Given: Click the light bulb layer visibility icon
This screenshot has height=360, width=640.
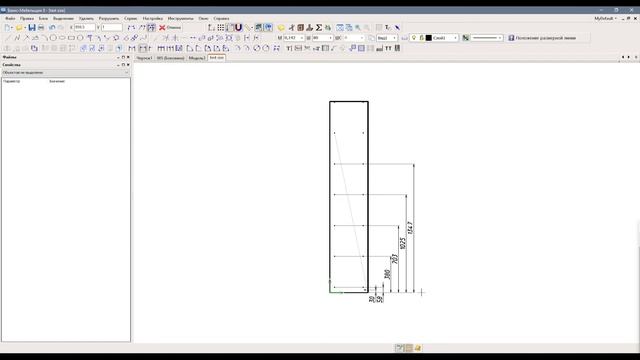Looking at the screenshot, I should tap(414, 38).
